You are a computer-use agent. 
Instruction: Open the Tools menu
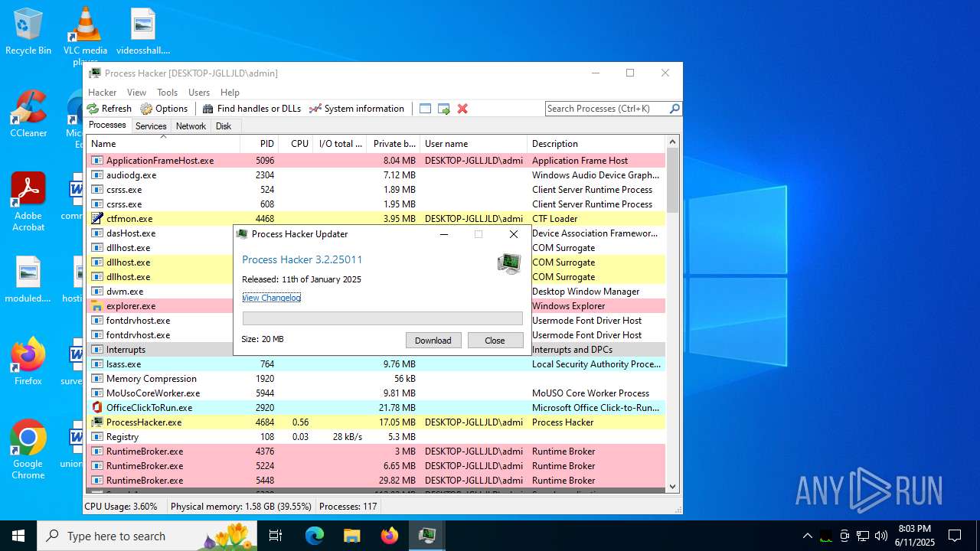(167, 93)
